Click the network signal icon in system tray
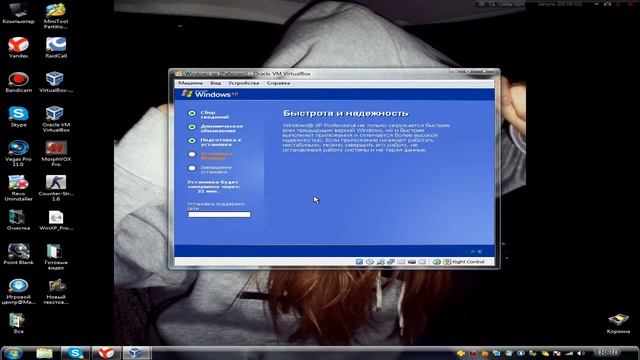Screen dimensions: 640x360 pos(569,353)
